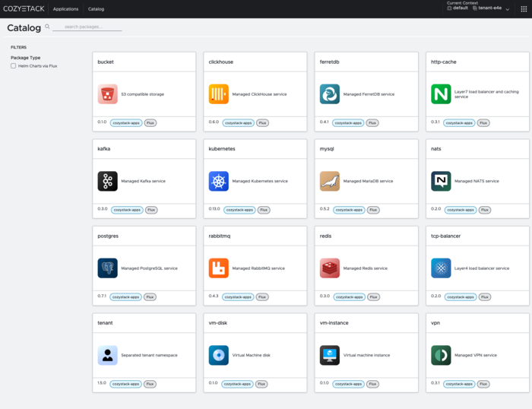Click the cozystack-apps tag on nats card
The width and height of the screenshot is (532, 409).
pyautogui.click(x=459, y=209)
